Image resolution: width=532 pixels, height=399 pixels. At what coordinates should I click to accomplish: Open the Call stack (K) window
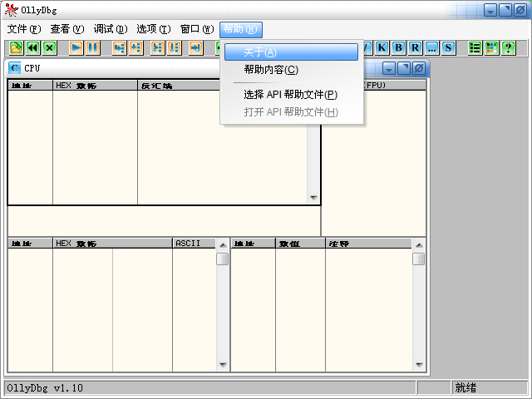[382, 48]
